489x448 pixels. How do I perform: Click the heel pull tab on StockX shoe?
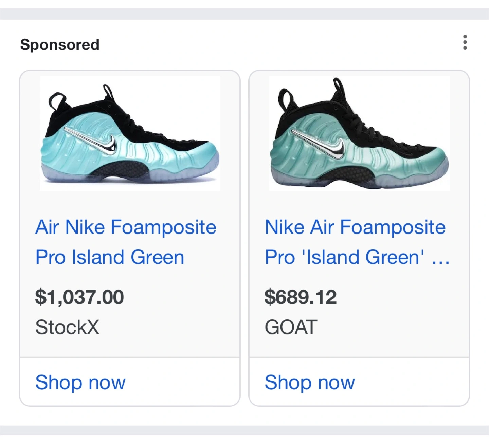(x=57, y=100)
